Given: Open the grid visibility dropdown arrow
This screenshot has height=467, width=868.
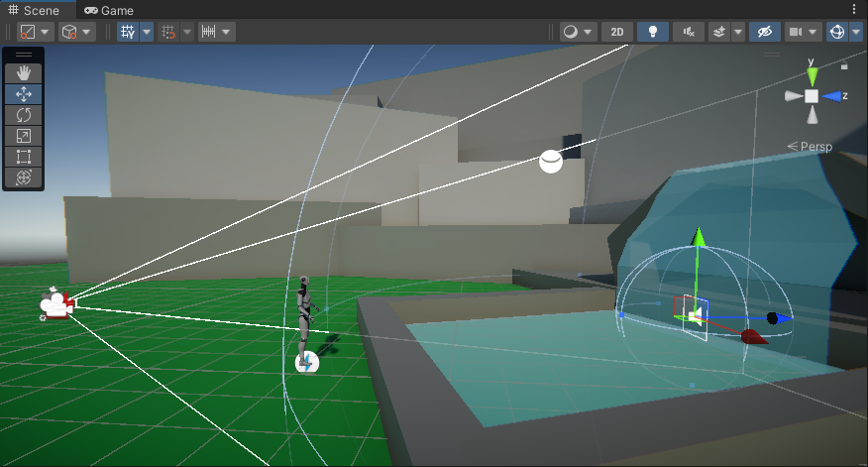Looking at the screenshot, I should [x=148, y=32].
